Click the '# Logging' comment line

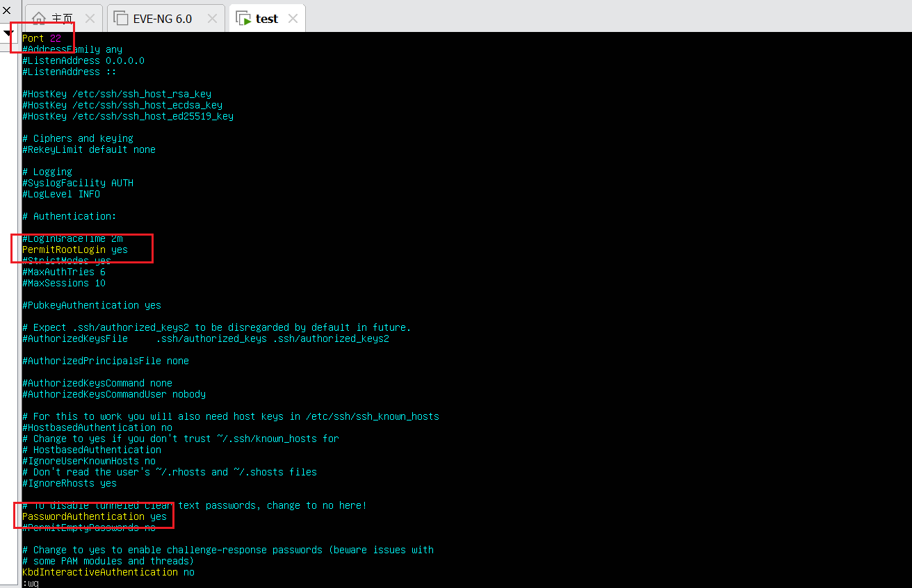click(47, 172)
